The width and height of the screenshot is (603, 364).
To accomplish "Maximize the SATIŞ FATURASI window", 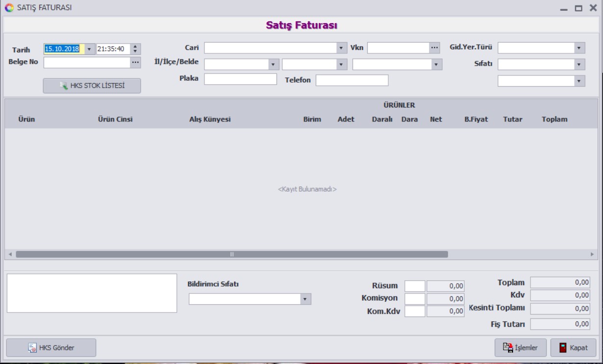I will 578,8.
